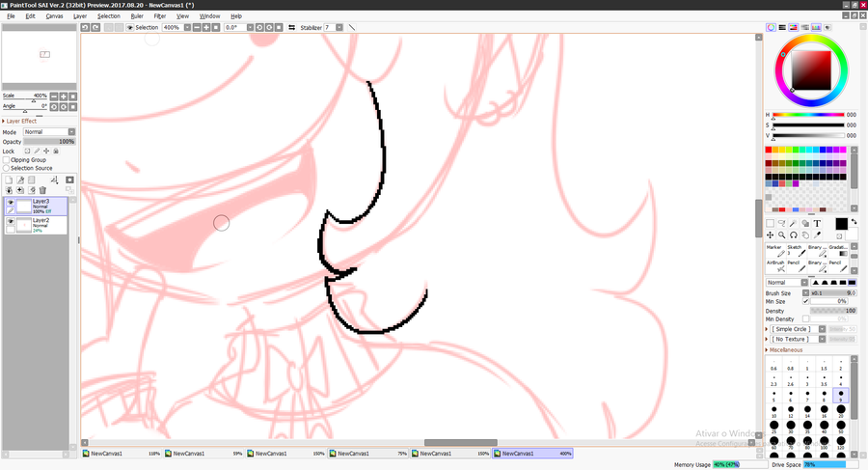Image resolution: width=868 pixels, height=470 pixels.
Task: Create a new linework layer
Action: pyautogui.click(x=20, y=180)
